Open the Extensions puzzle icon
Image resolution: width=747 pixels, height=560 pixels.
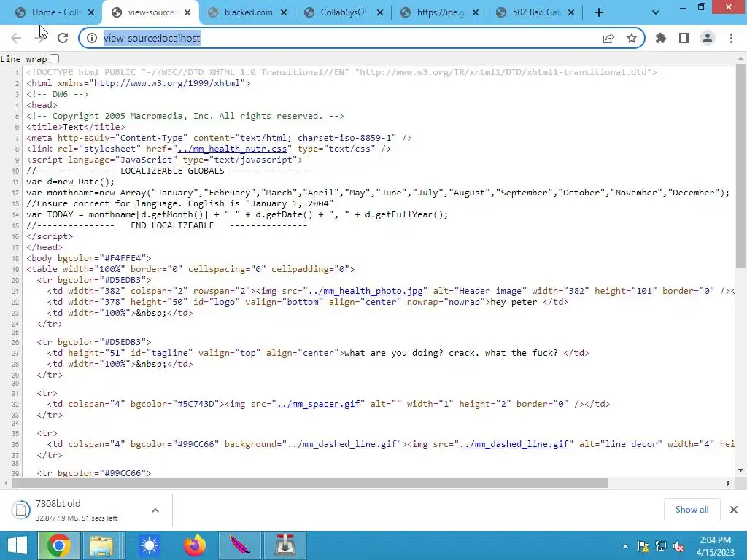pyautogui.click(x=661, y=38)
